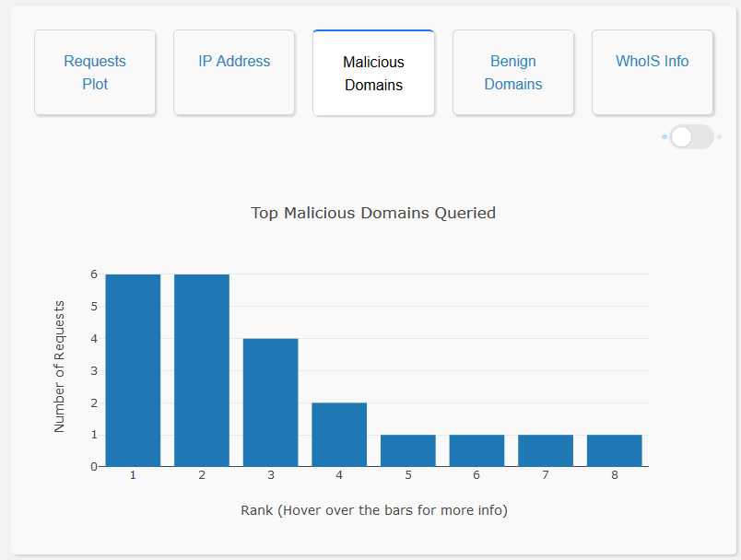Switch to the IP Address tab

point(234,72)
